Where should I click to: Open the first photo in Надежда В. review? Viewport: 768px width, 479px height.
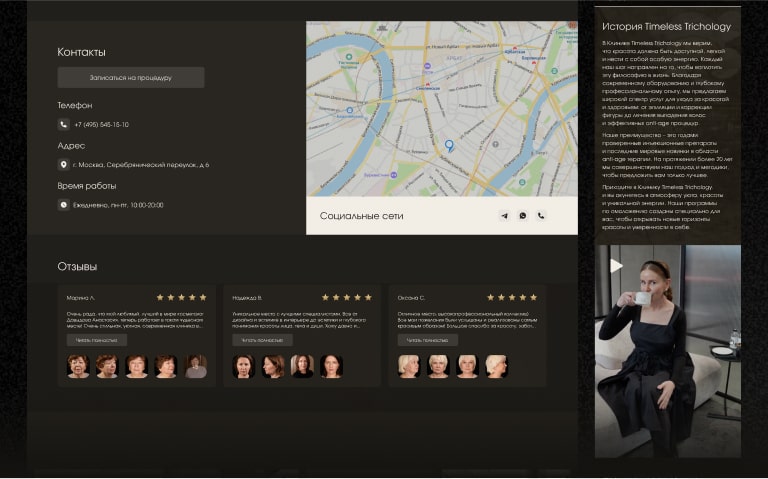pos(243,366)
